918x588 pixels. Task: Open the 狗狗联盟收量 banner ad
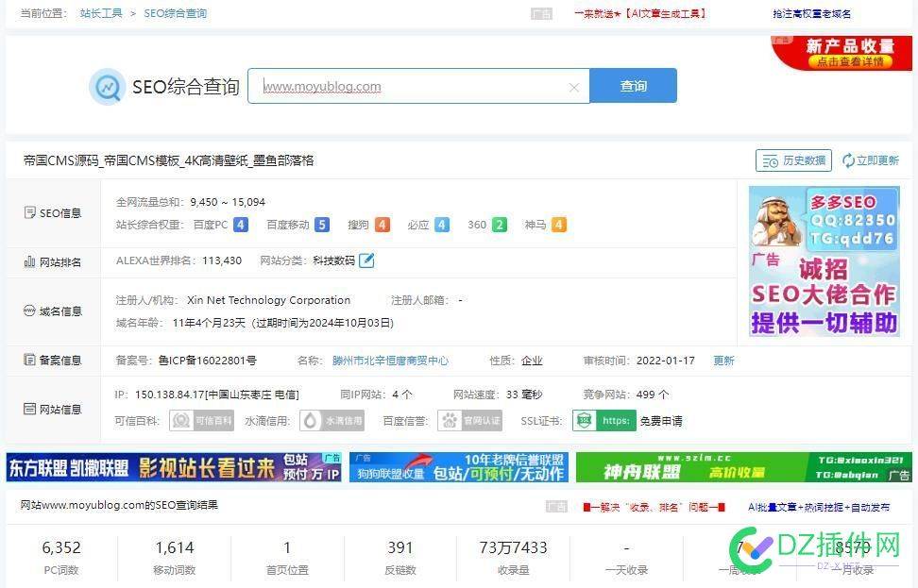pyautogui.click(x=459, y=467)
